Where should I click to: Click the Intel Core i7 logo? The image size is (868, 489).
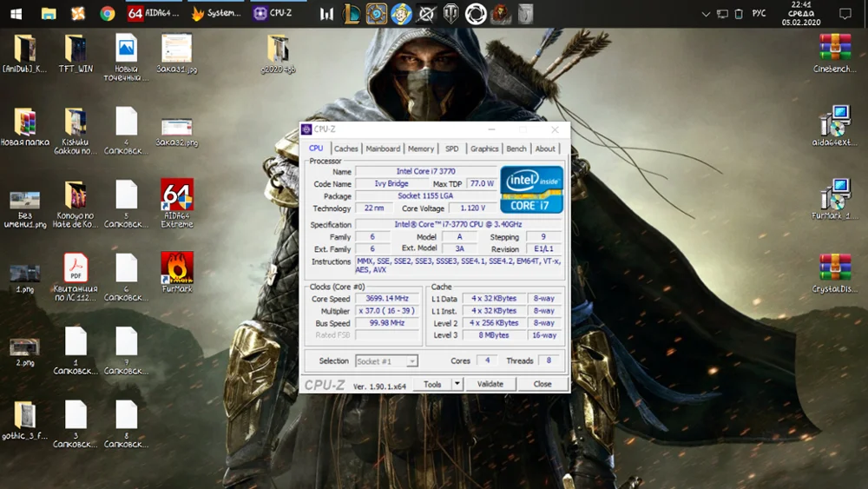(531, 189)
